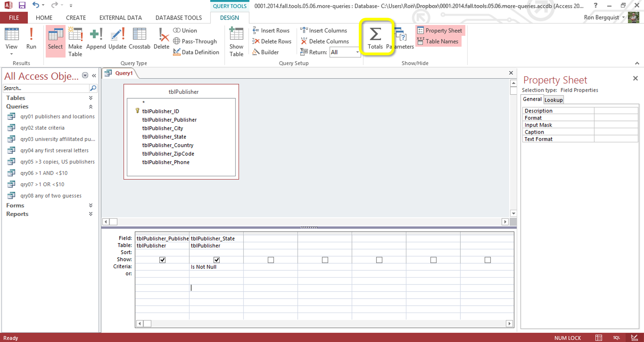Viewport: 644px width, 342px height.
Task: Expand the Forms group in navigation pane
Action: tap(91, 205)
